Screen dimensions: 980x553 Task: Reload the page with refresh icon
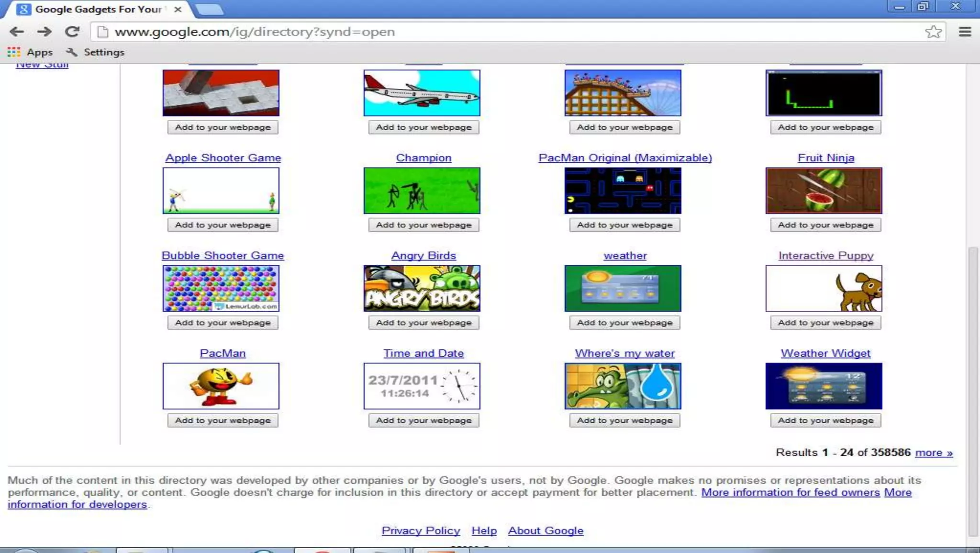72,32
